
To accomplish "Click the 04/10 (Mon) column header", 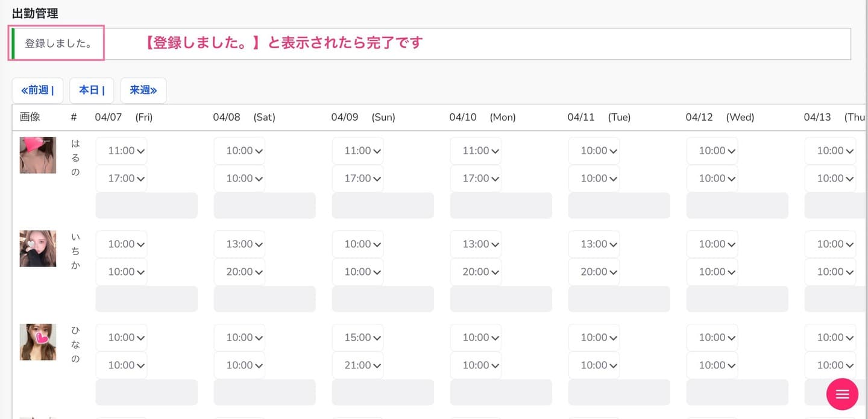I will (482, 118).
